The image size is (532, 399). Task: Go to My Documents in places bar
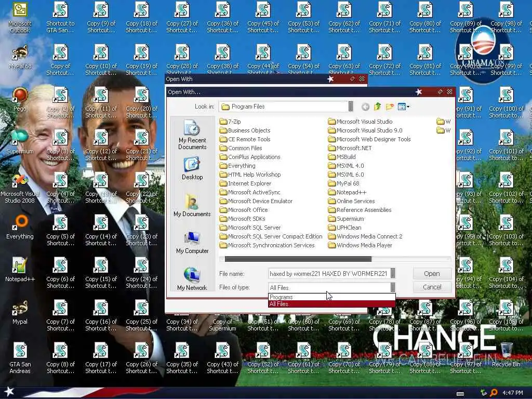[192, 205]
